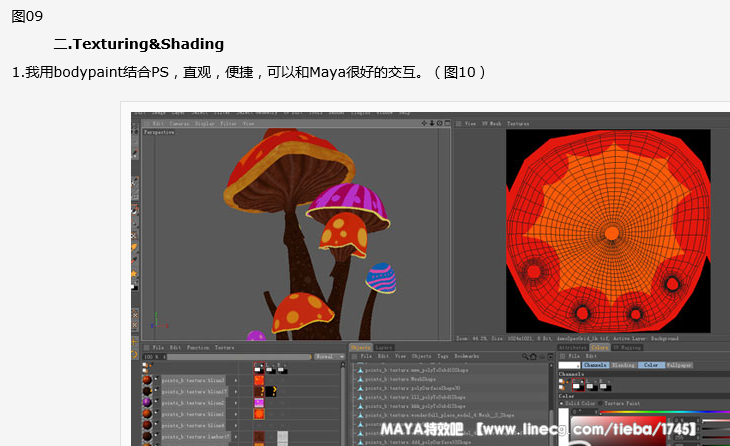Select the orange star tool in left toolbar
Screen dimensions: 730x446
tap(135, 273)
